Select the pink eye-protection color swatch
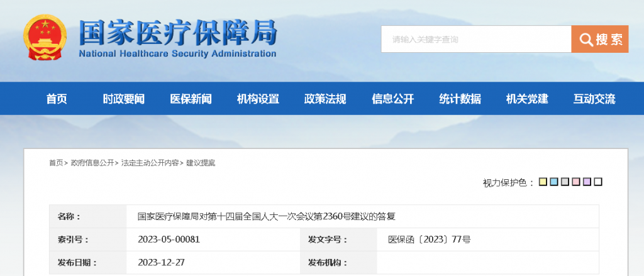644x276 pixels. coord(576,182)
